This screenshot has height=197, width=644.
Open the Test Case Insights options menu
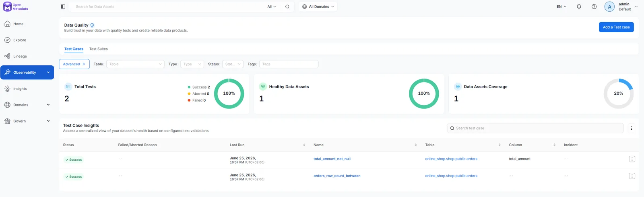(x=632, y=128)
